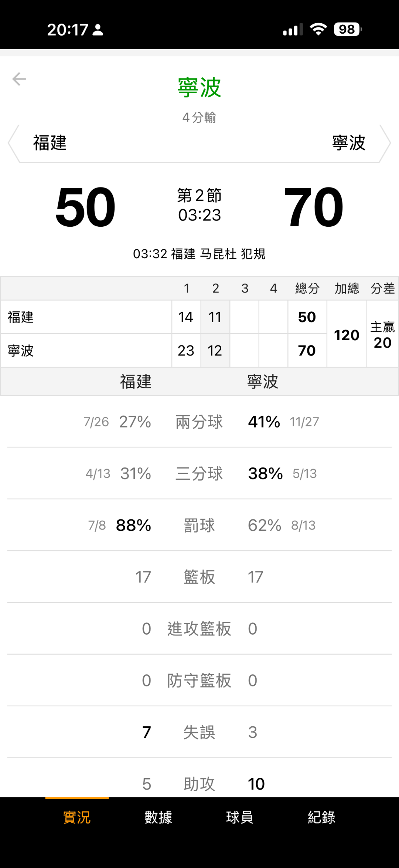This screenshot has height=868, width=399.
Task: Select the 實況 tab
Action: [x=77, y=817]
